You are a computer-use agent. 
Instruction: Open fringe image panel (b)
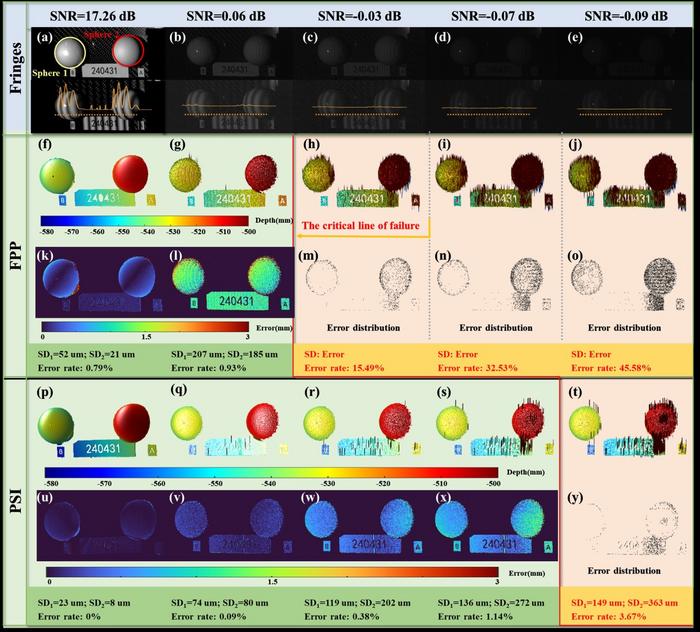(229, 54)
